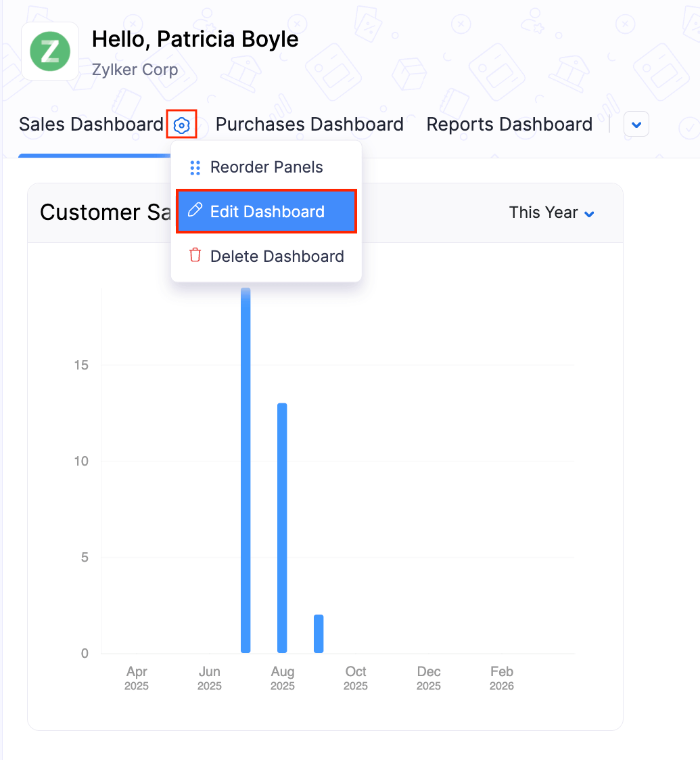Click the Delete Dashboard trash icon

tap(195, 256)
